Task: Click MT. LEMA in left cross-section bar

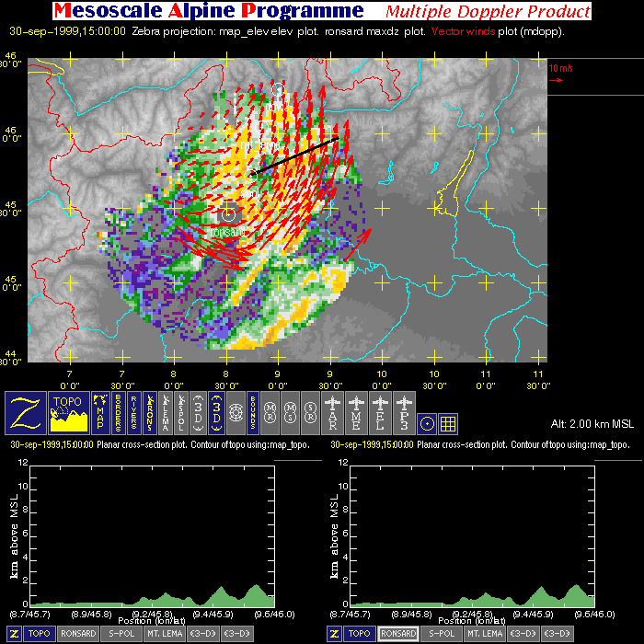Action: coord(164,634)
